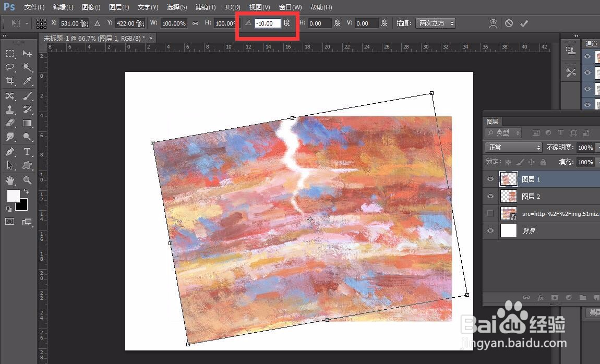
Task: Hide 图层 1 layer visibility
Action: [x=490, y=179]
